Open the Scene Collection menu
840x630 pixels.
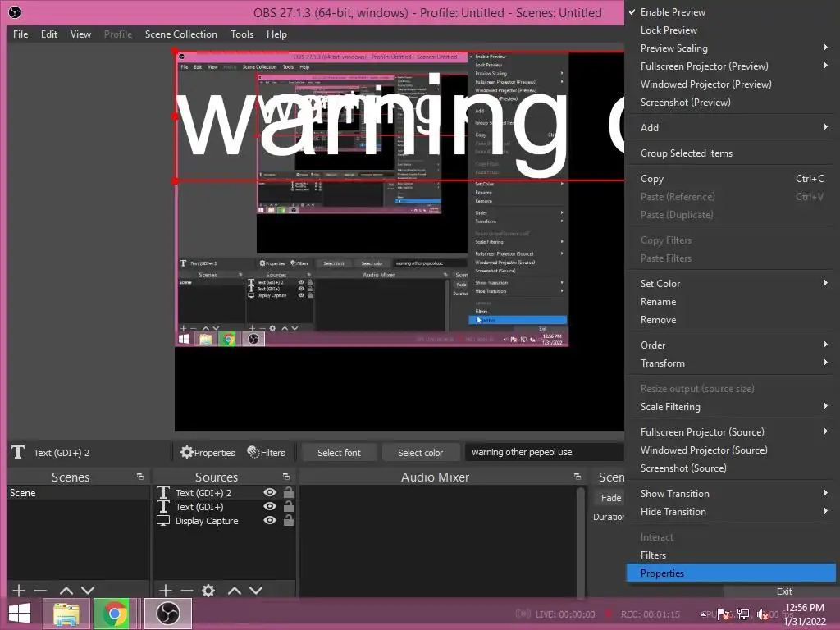pyautogui.click(x=181, y=34)
